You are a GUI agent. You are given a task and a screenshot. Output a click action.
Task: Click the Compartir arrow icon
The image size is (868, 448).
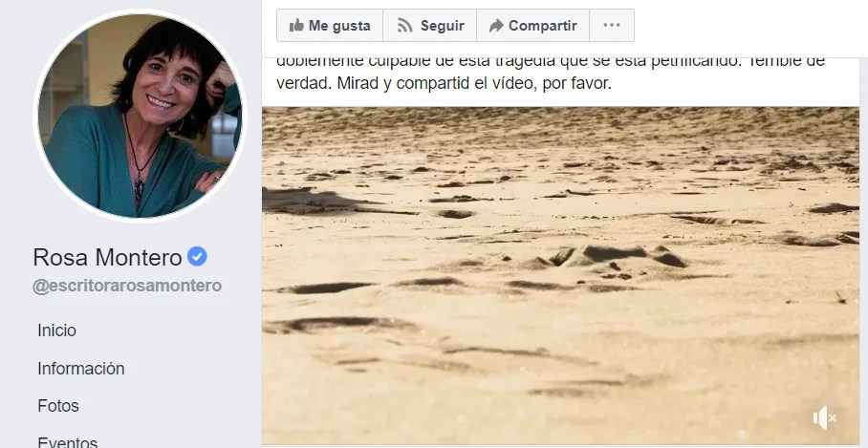click(x=496, y=26)
